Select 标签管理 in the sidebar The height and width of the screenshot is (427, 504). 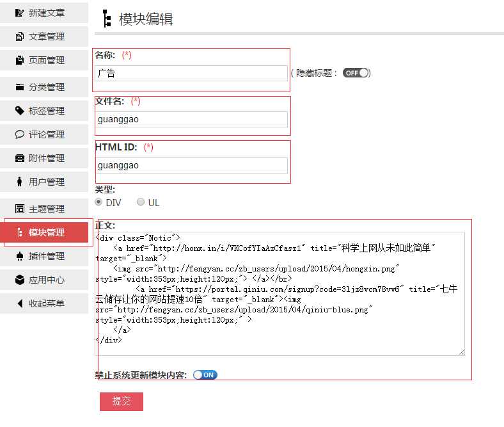(44, 111)
